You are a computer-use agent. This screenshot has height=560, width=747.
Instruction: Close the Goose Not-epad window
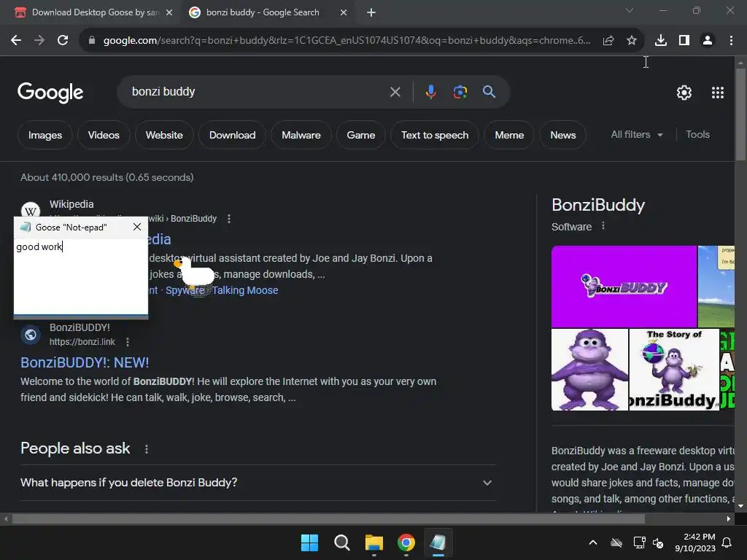(137, 227)
